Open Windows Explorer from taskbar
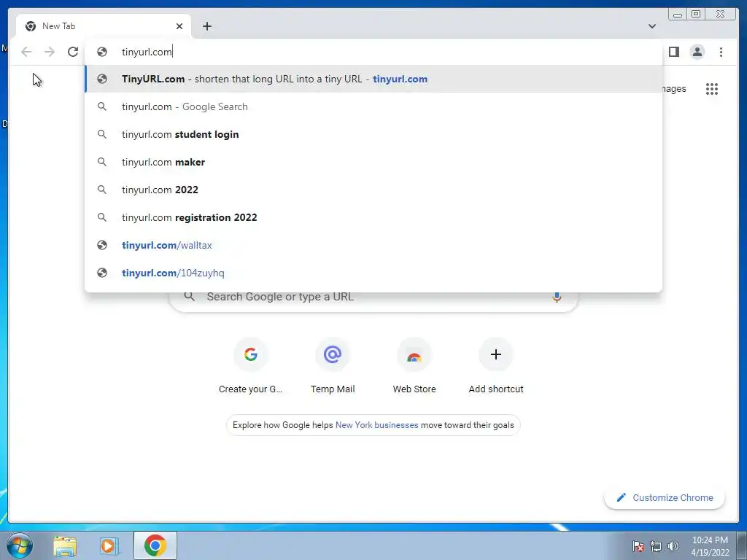The width and height of the screenshot is (747, 560). pos(65,545)
